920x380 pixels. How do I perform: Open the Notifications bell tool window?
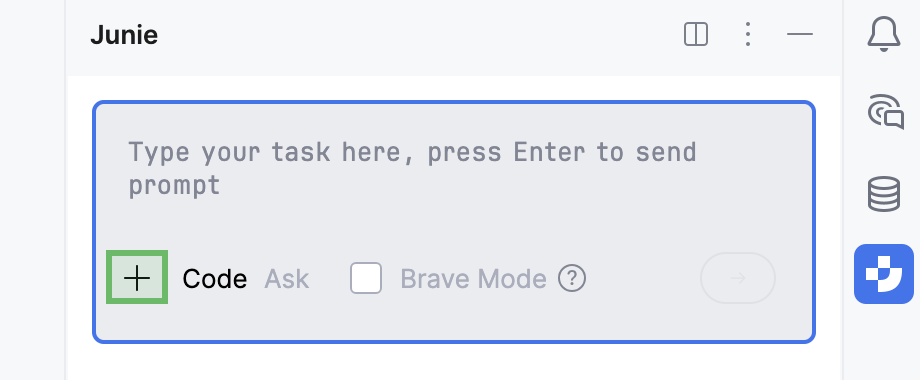tap(884, 34)
